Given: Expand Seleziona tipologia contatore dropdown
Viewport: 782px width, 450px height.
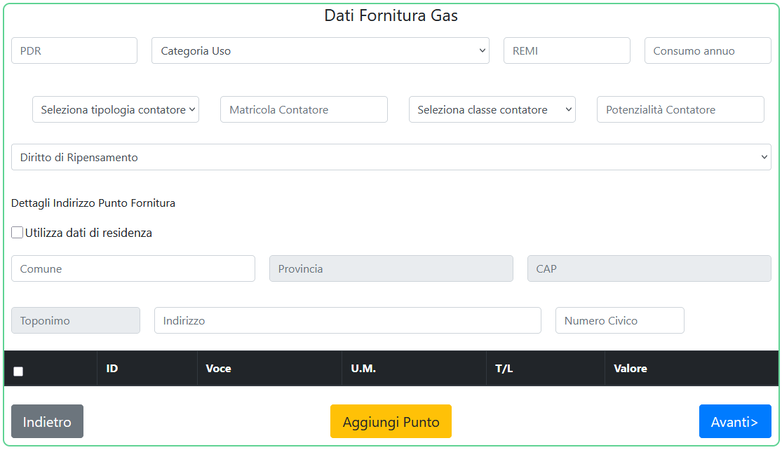Looking at the screenshot, I should tap(116, 109).
